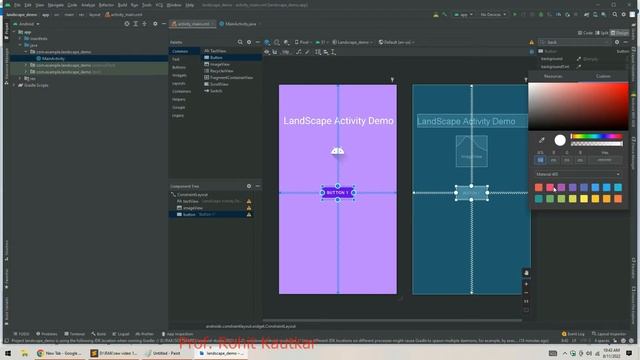
Task: Click the Hex color input field
Action: pyautogui.click(x=604, y=160)
